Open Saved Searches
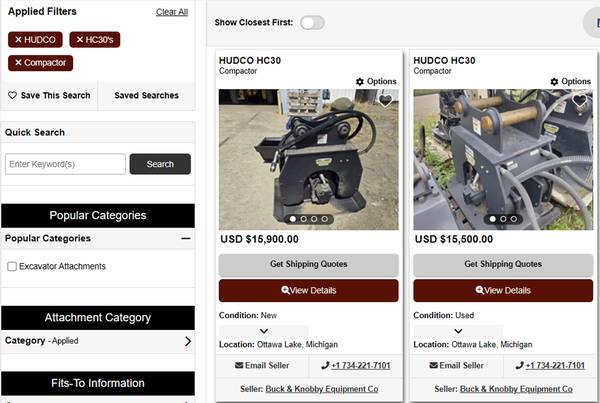Image resolution: width=600 pixels, height=403 pixels. click(147, 95)
